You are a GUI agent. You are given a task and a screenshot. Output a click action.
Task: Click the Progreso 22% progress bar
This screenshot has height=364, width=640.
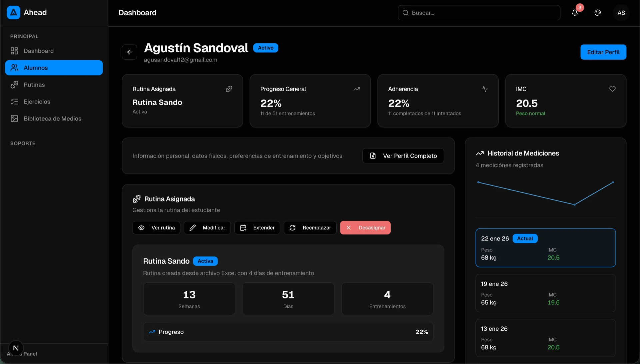[x=288, y=332]
